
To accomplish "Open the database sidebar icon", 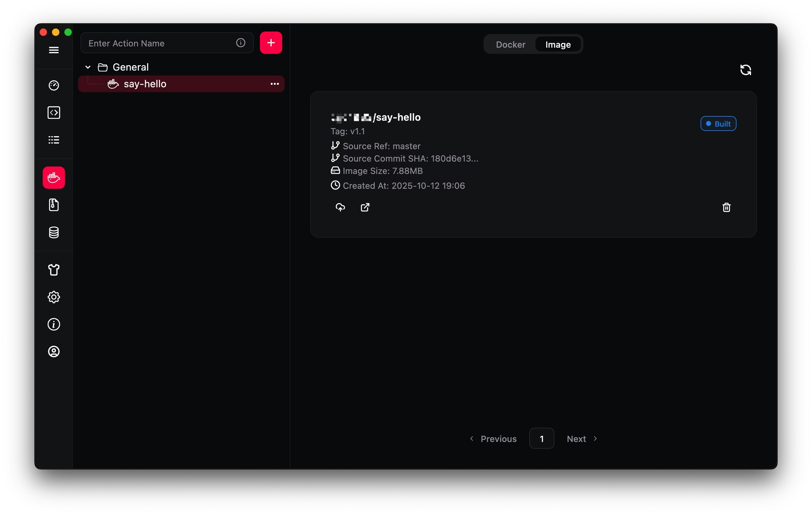I will coord(54,232).
